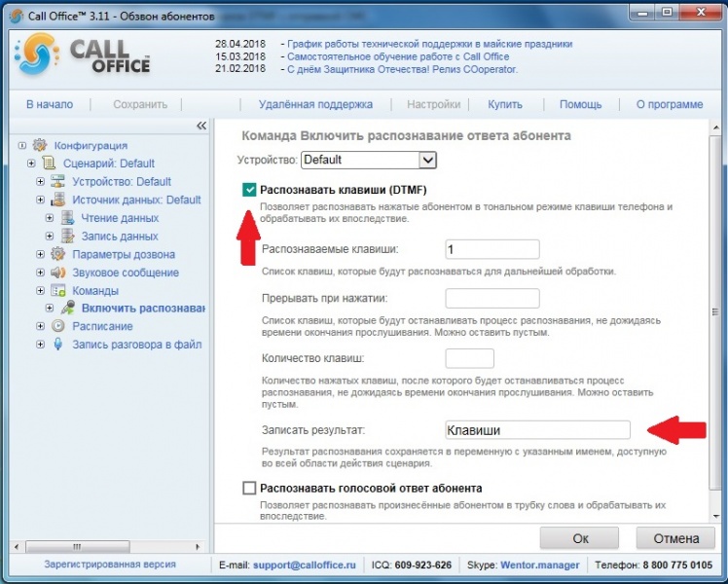Click the Прерывать при нажатии field
The width and height of the screenshot is (728, 584).
(x=492, y=298)
